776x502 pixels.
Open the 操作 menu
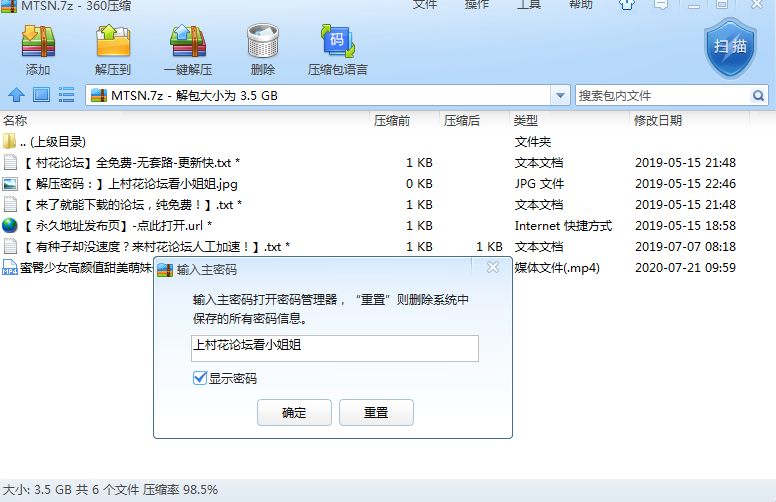coord(477,5)
